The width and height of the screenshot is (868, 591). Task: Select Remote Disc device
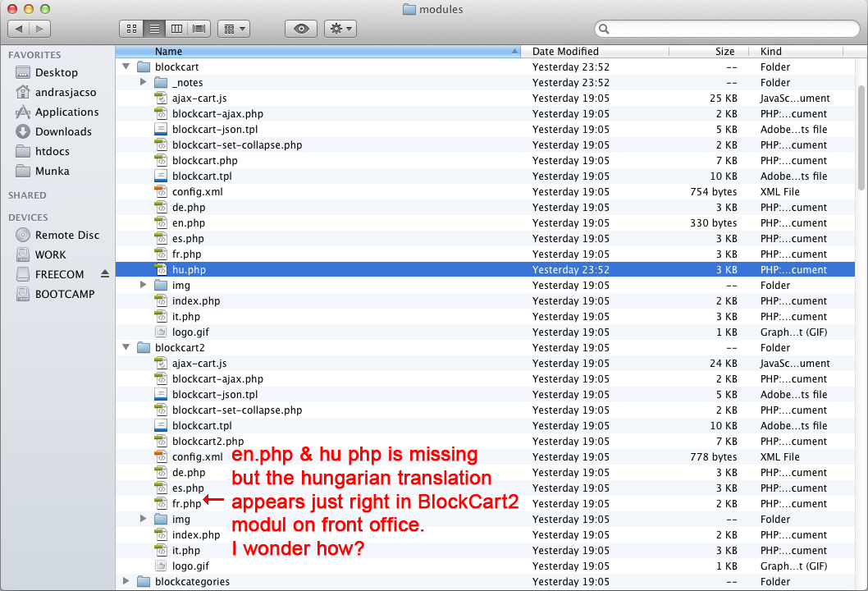coord(57,235)
